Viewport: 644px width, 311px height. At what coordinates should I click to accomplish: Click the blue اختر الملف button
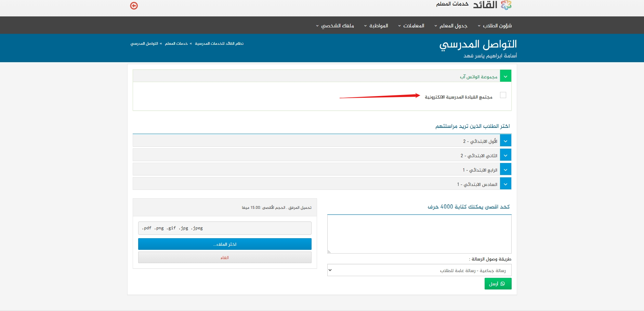click(x=225, y=244)
